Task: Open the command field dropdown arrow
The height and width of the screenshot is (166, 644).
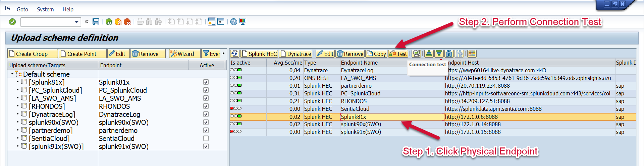Action: 77,22
